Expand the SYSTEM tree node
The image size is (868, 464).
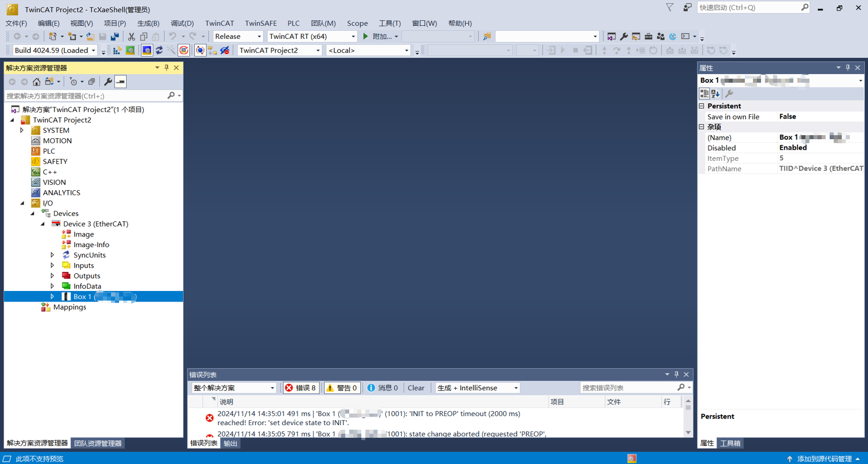22,130
